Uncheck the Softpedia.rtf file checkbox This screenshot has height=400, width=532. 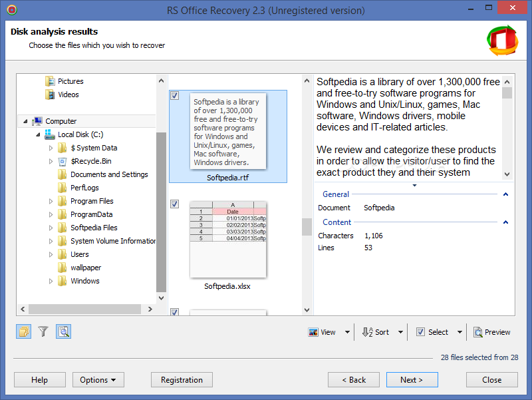coord(174,95)
